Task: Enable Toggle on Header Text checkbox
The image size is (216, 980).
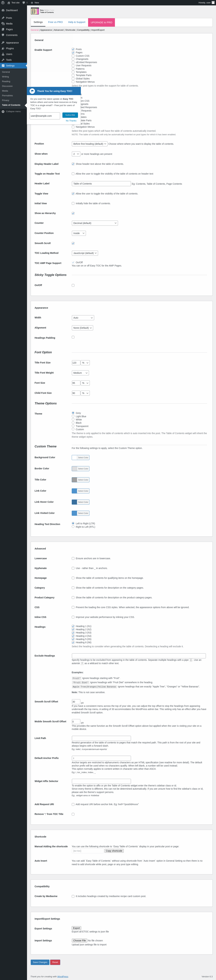Action: [x=73, y=174]
